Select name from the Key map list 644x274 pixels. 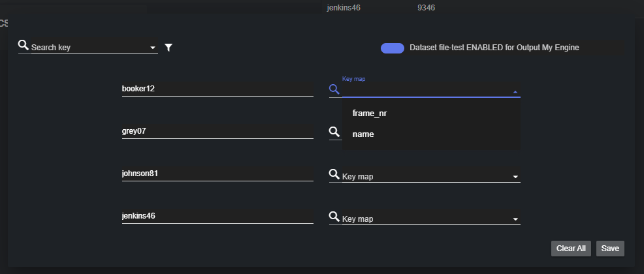[x=363, y=134]
